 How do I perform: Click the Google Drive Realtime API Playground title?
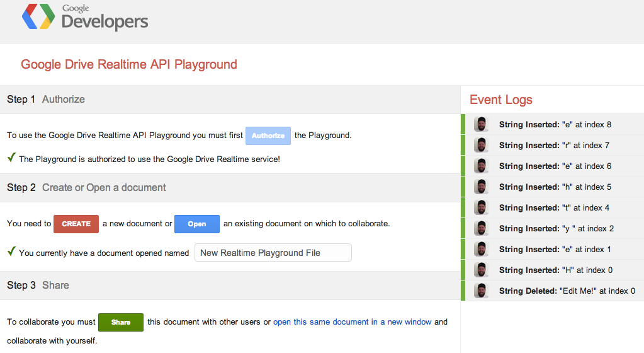129,64
